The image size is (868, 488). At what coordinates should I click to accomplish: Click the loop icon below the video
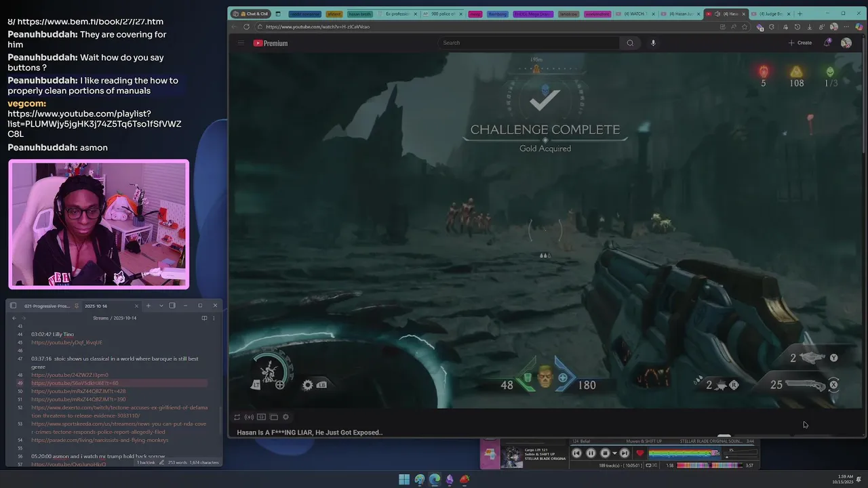[237, 417]
